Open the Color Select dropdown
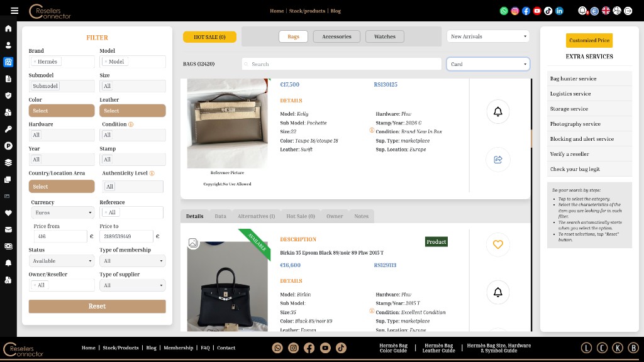Image resolution: width=644 pixels, height=362 pixels. [62, 111]
